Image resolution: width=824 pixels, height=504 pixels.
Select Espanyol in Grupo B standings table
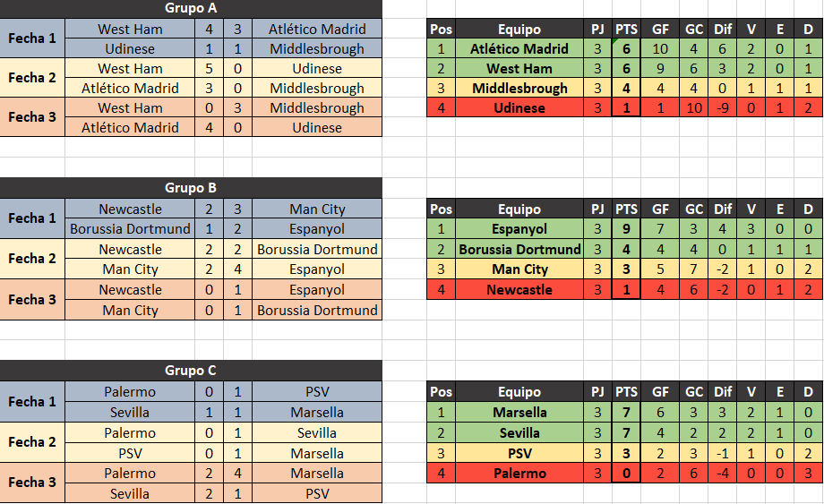[519, 229]
